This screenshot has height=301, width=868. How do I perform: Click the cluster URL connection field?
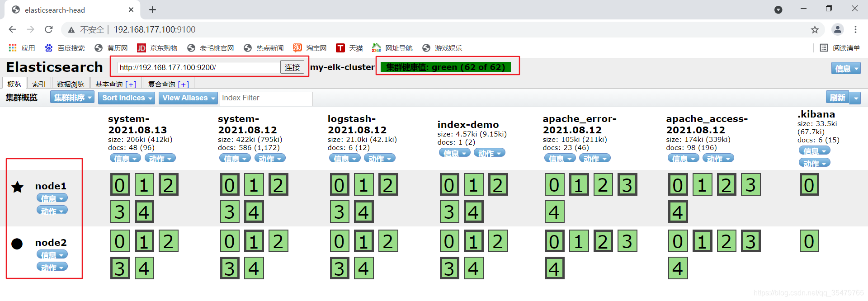(199, 67)
